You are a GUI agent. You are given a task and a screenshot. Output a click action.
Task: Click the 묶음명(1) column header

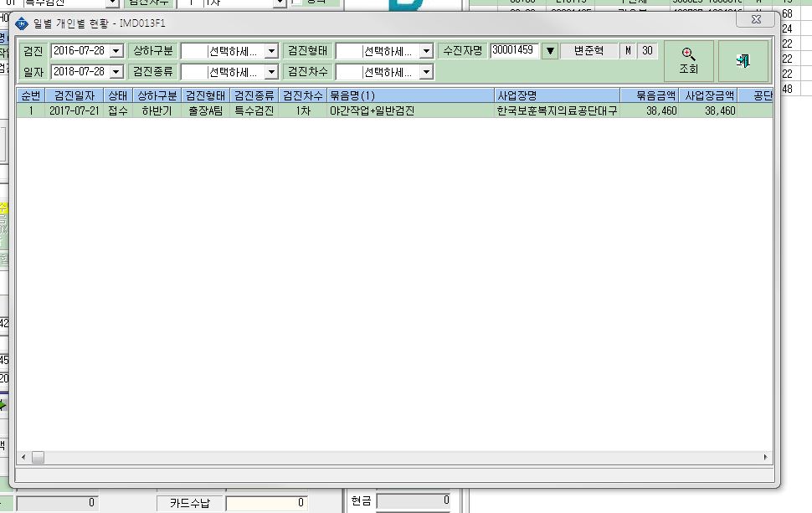[x=411, y=95]
